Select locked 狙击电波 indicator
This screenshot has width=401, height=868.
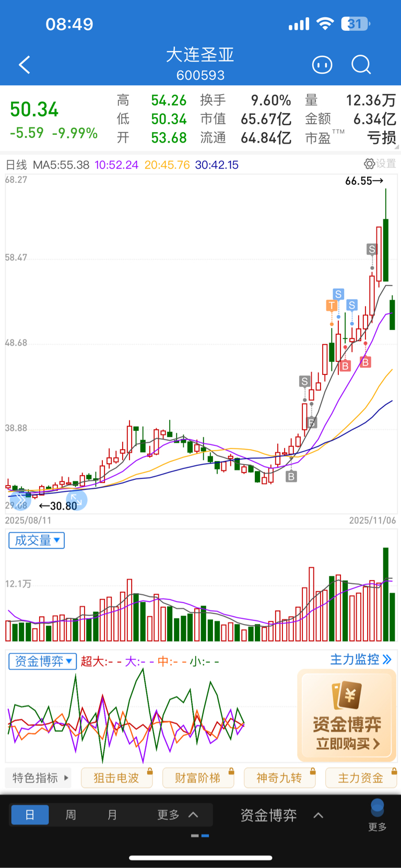tap(116, 778)
